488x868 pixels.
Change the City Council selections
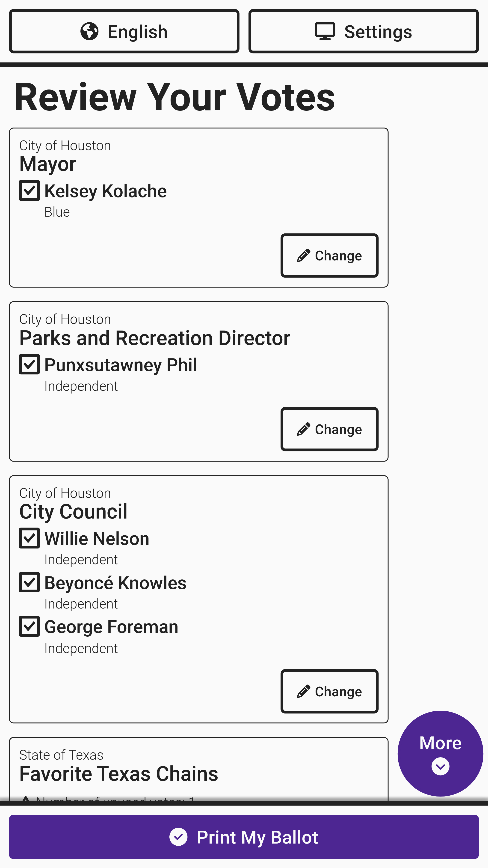(329, 692)
